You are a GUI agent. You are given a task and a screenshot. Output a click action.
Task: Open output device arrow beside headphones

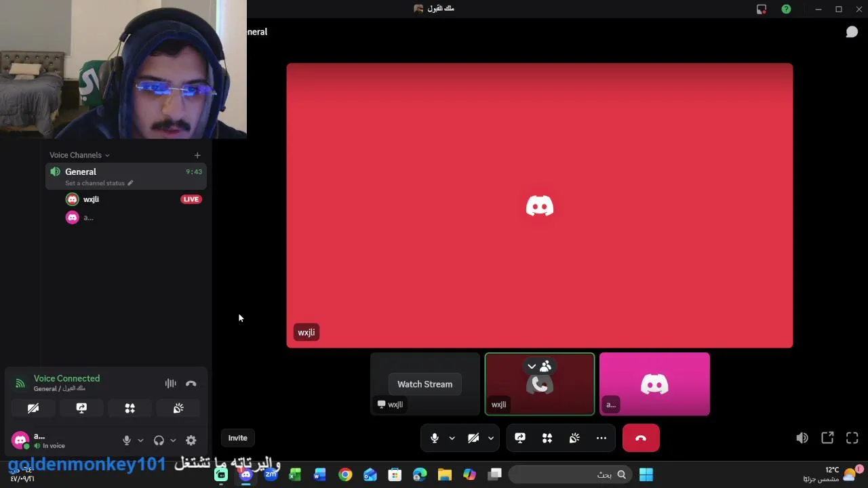(173, 441)
